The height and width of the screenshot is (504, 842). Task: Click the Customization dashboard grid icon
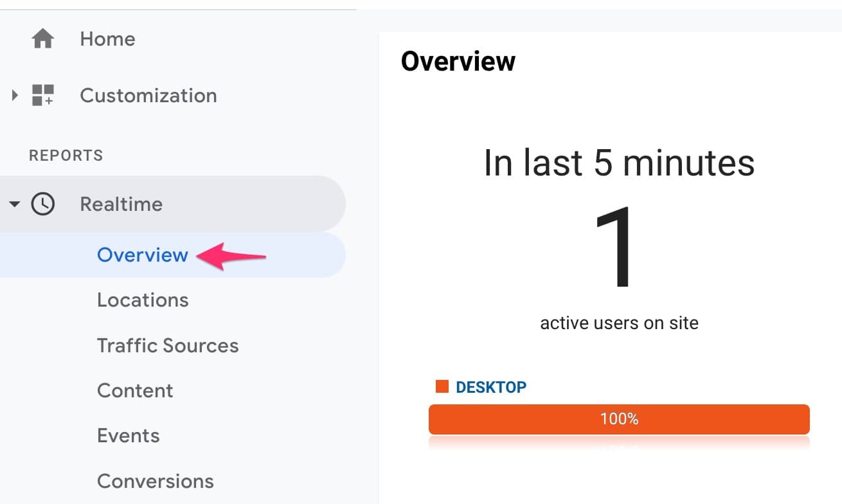[x=42, y=95]
